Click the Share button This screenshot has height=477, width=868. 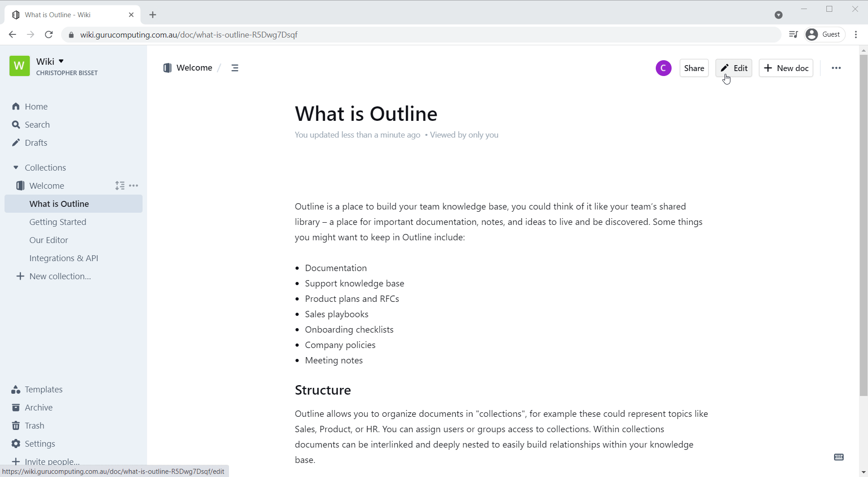coord(694,68)
